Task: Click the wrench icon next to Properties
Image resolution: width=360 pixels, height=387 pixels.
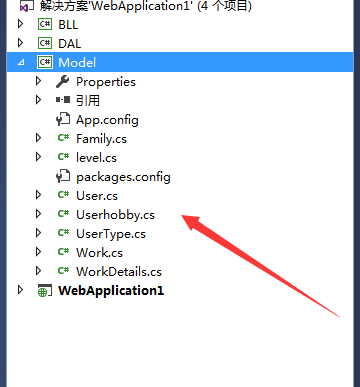Action: click(62, 82)
